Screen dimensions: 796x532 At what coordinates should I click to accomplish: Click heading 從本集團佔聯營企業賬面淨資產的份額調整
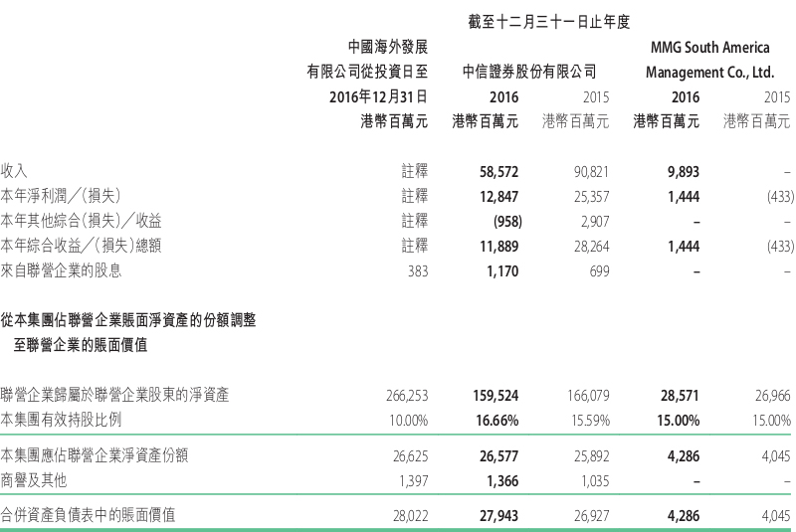pyautogui.click(x=128, y=320)
